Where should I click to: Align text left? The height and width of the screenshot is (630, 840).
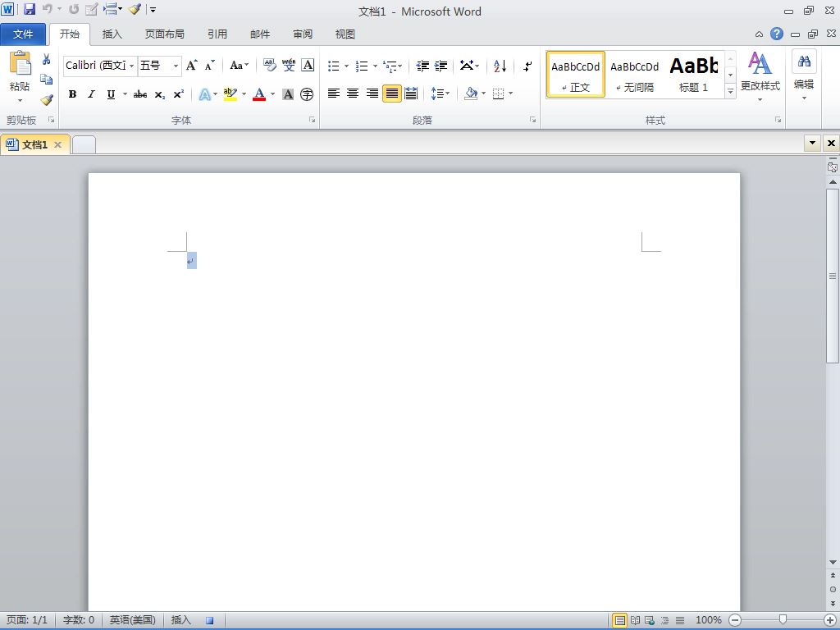click(x=333, y=94)
